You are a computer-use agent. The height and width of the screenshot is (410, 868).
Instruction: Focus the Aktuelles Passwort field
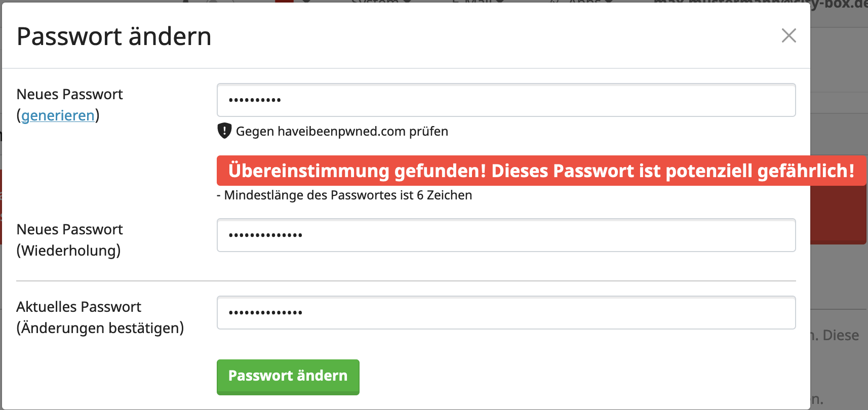[506, 313]
